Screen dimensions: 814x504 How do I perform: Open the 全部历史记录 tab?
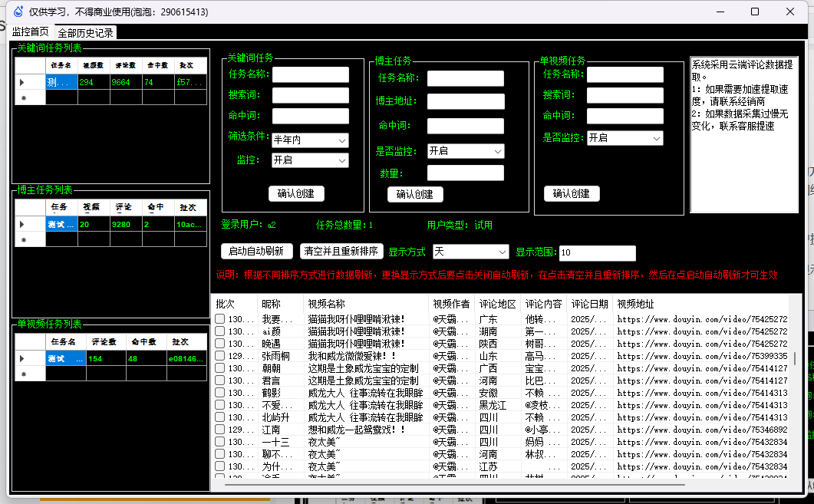pos(86,33)
